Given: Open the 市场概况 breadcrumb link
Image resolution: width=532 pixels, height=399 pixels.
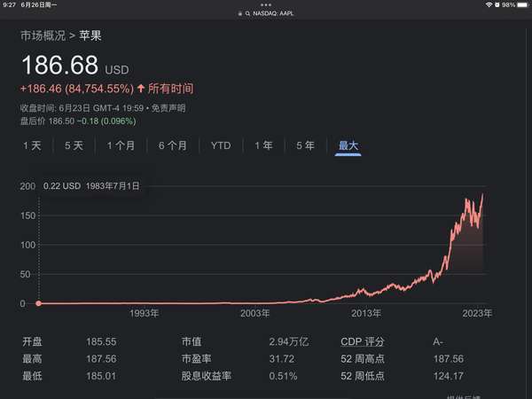Looking at the screenshot, I should tap(43, 35).
